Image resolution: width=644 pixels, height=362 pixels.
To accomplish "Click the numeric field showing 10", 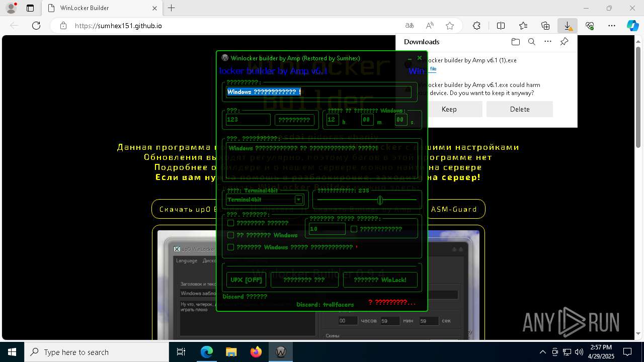I will tap(327, 229).
